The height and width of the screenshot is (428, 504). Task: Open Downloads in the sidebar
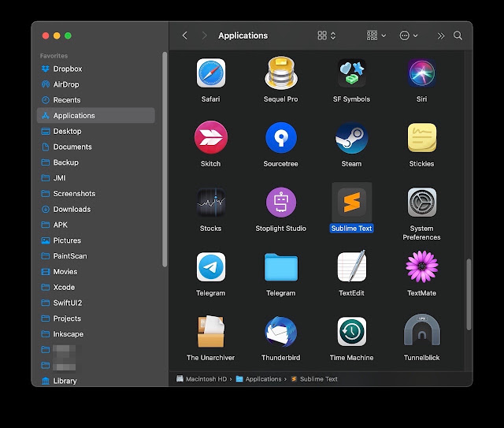[96, 209]
